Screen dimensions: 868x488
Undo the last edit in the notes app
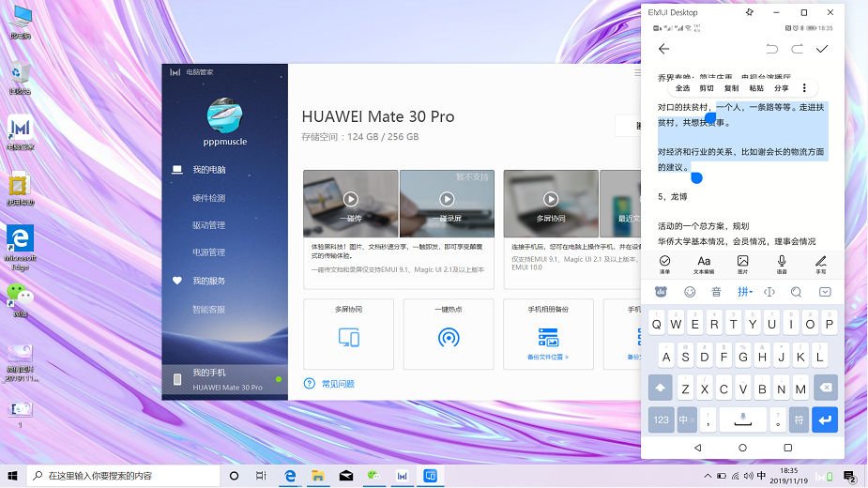(x=771, y=49)
